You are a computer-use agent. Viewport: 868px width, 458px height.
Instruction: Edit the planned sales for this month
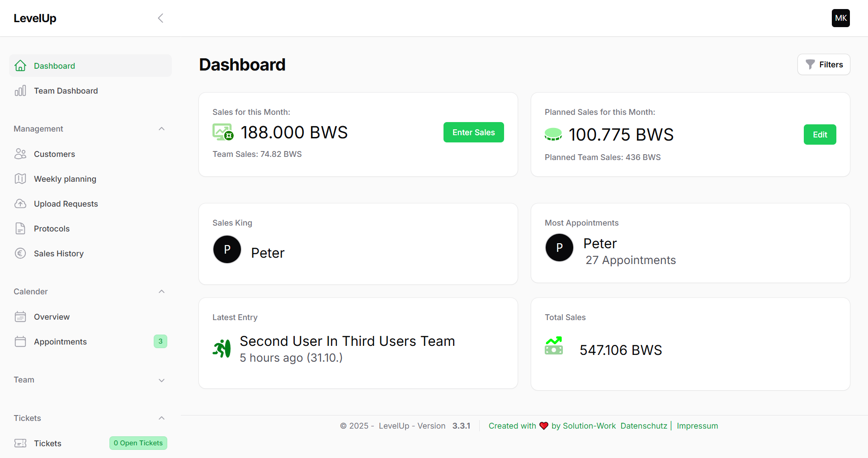click(820, 135)
